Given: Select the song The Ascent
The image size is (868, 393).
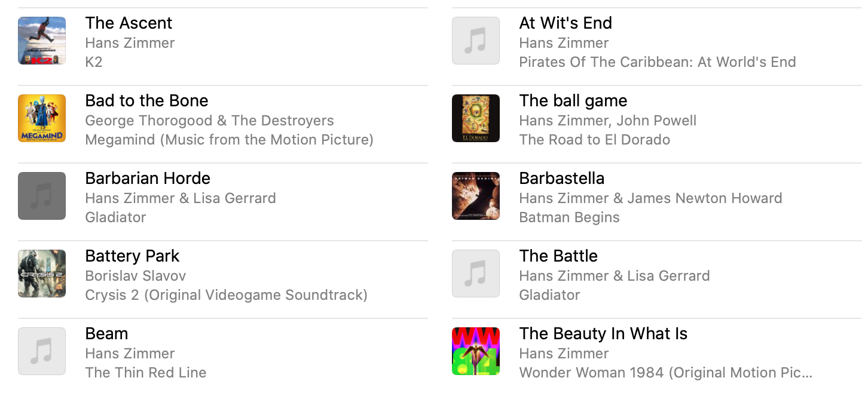Looking at the screenshot, I should pyautogui.click(x=129, y=23).
